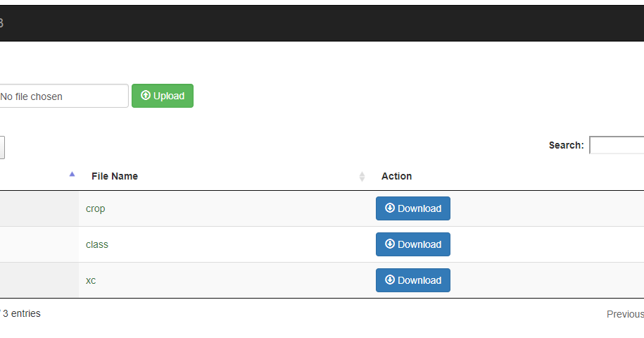Screen dimensions: 644x338
Task: Click the download icon in the xc row
Action: click(389, 280)
